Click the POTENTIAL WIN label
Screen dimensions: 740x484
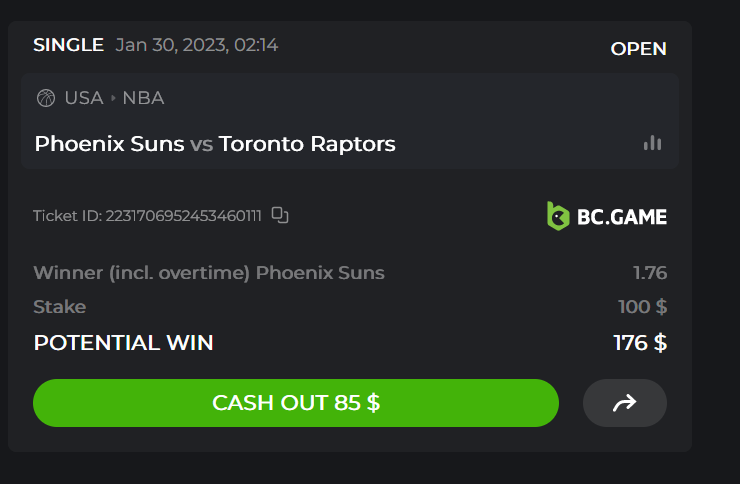(x=123, y=343)
